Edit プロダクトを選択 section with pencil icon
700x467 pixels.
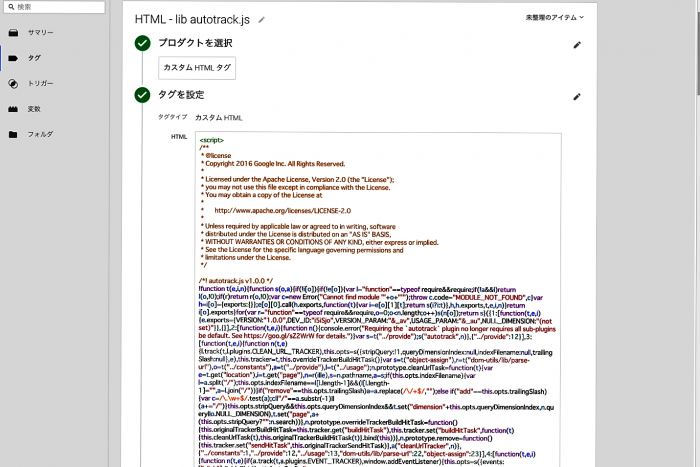pos(576,45)
